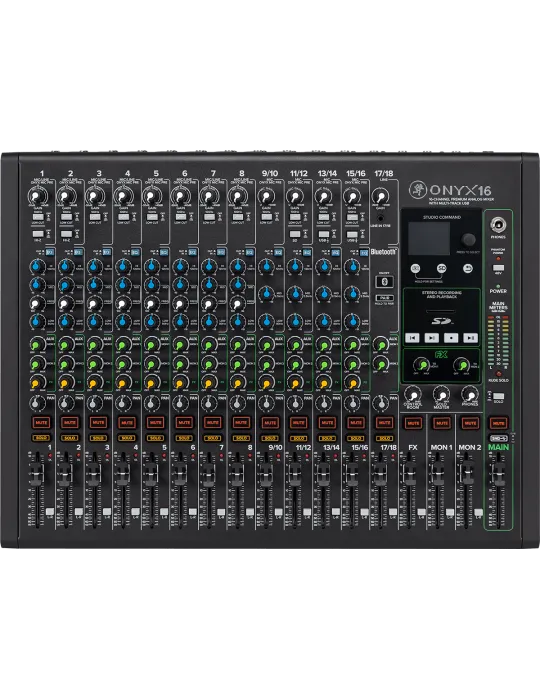Click the Gain knob on channel 7

click(208, 196)
